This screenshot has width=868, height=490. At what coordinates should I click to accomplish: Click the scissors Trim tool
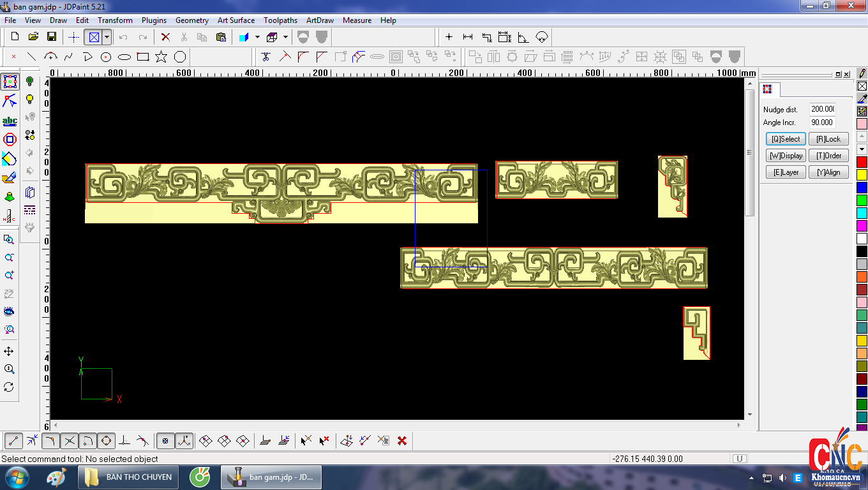point(266,57)
